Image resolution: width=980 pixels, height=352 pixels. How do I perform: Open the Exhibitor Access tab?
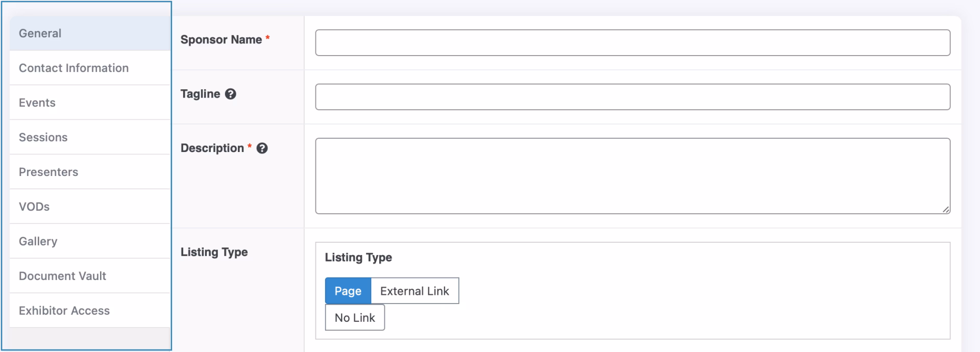64,311
